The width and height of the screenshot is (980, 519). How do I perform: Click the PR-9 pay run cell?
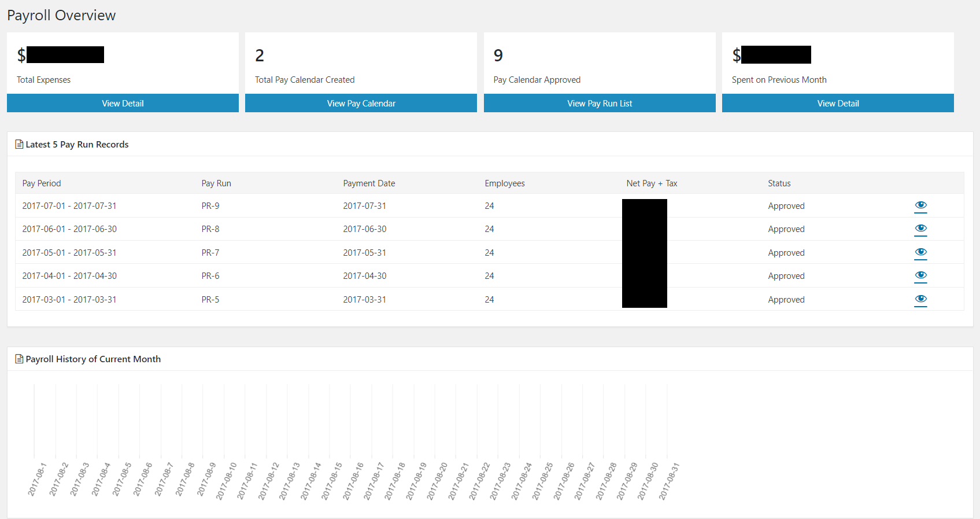(x=210, y=206)
